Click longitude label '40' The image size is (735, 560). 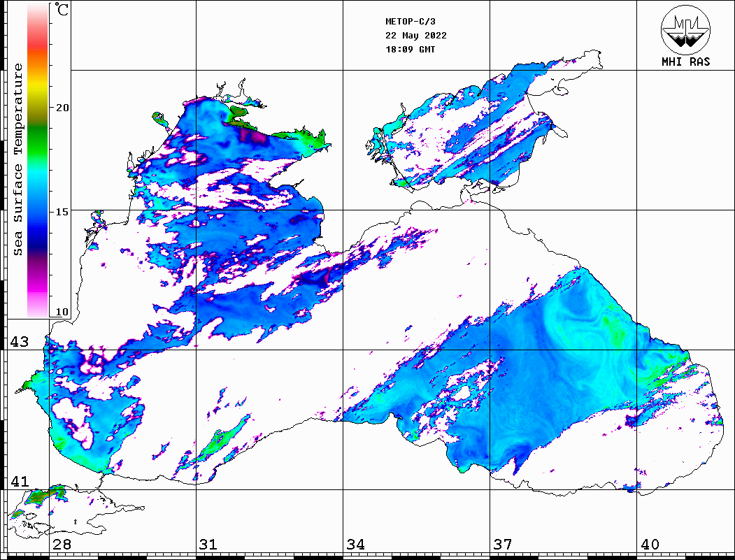tap(650, 545)
